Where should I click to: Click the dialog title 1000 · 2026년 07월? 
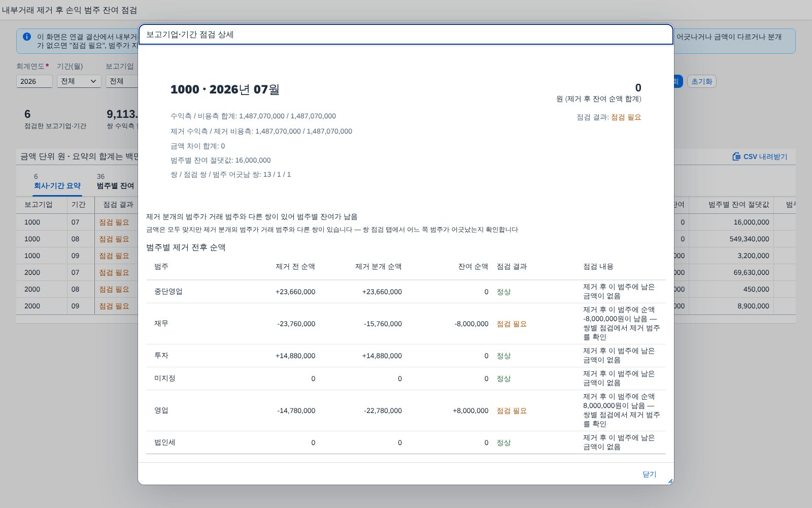[x=225, y=90]
